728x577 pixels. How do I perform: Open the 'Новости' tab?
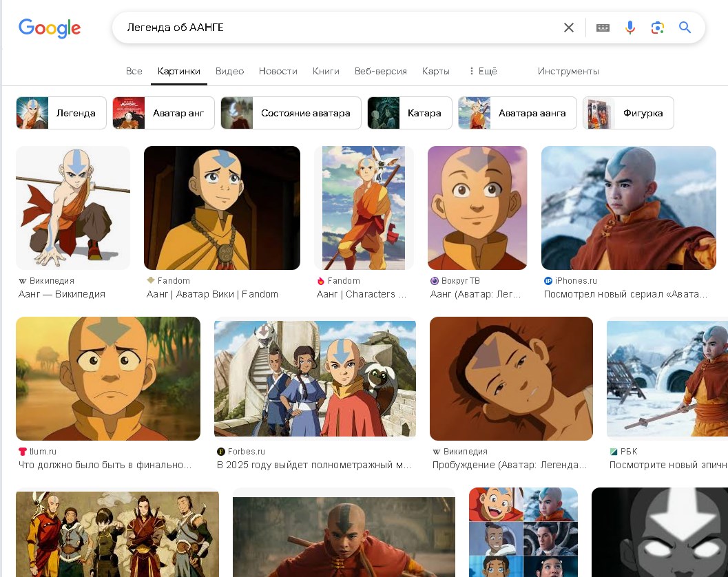278,71
